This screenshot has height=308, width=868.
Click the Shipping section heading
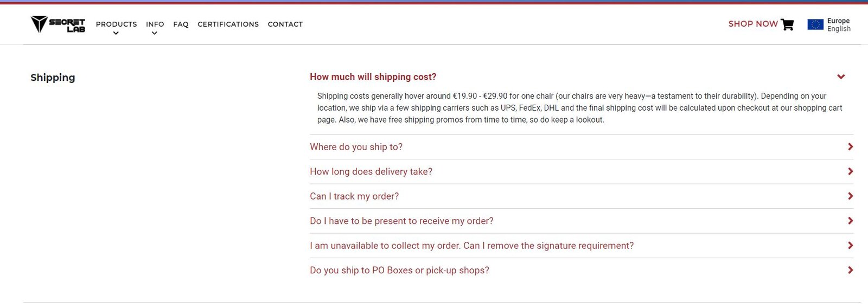[53, 78]
